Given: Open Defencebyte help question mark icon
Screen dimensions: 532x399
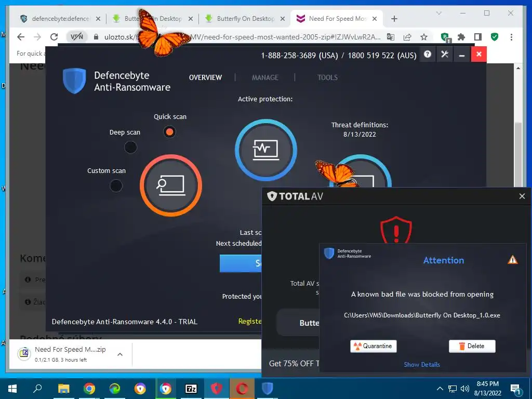Looking at the screenshot, I should tap(428, 54).
